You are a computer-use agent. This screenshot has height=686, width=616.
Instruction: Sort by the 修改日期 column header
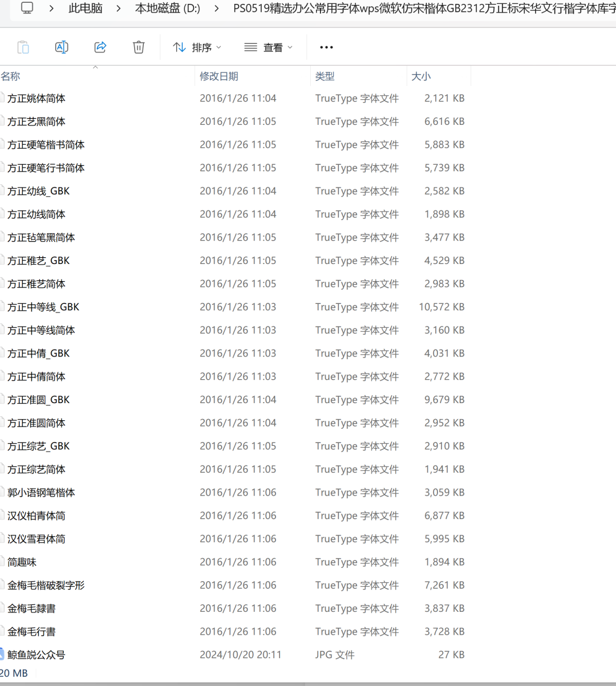tap(219, 76)
